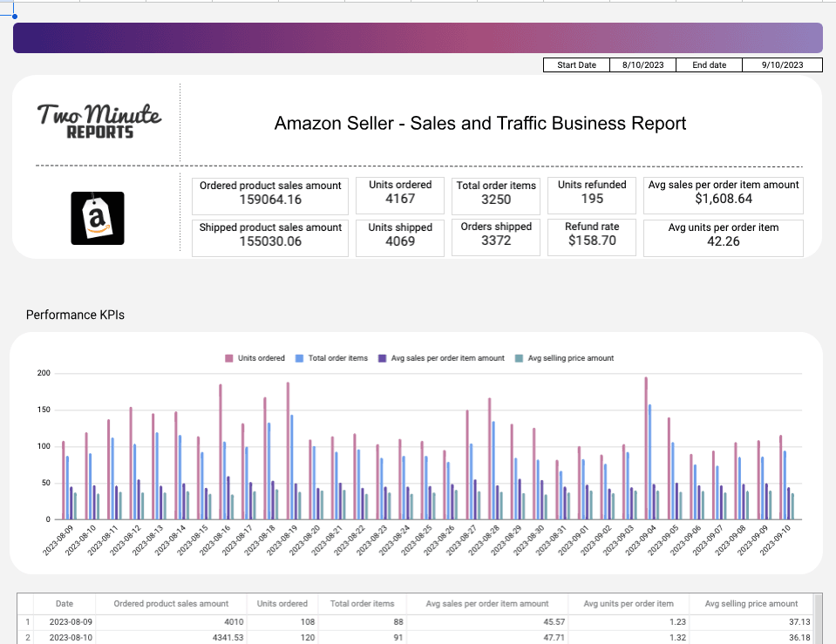836x644 pixels.
Task: Select the cell with value 4341.53
Action: coord(171,637)
